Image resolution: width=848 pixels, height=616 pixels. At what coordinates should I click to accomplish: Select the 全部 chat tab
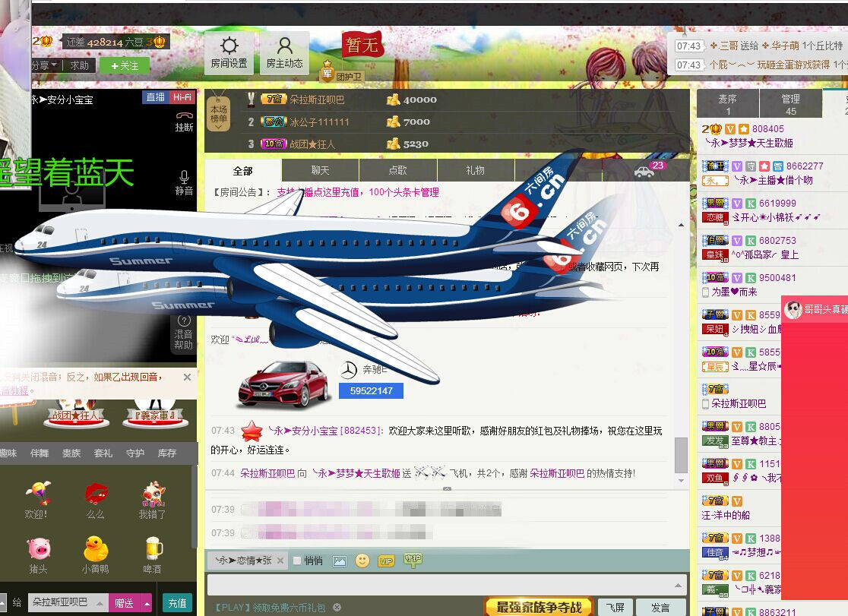tap(243, 171)
